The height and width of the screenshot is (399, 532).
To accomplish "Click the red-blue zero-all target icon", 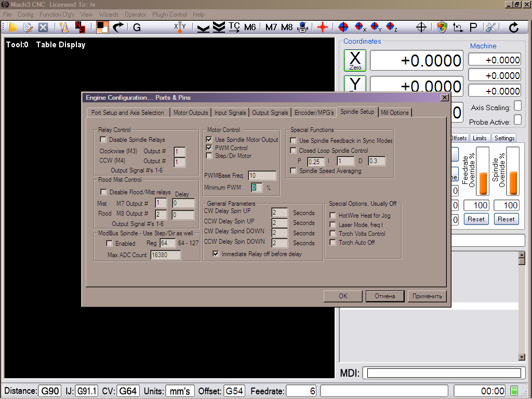I will pos(343,27).
